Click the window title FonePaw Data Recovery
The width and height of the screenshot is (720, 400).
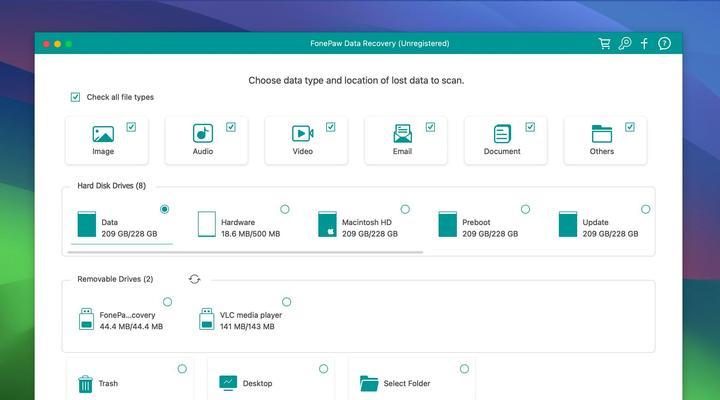point(380,44)
